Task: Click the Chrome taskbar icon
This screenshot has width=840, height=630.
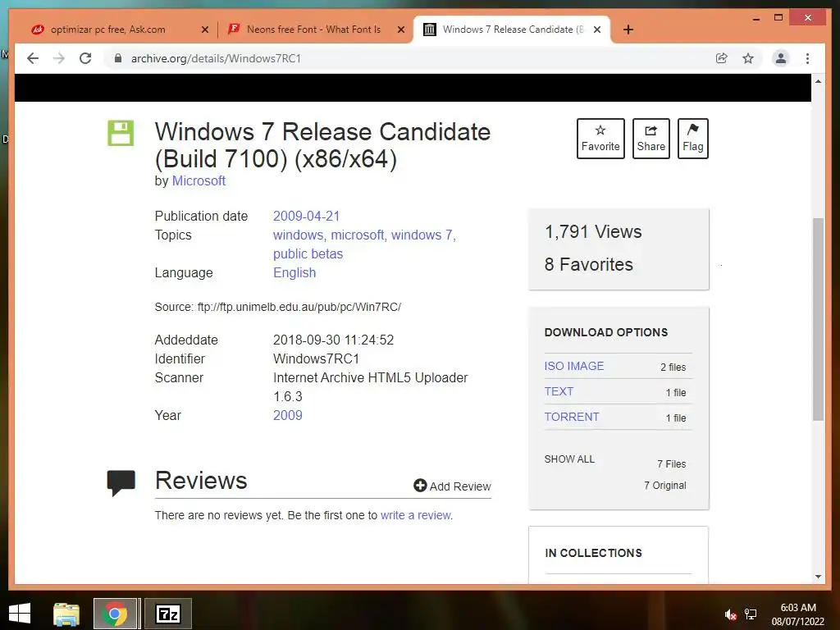Action: (x=115, y=614)
